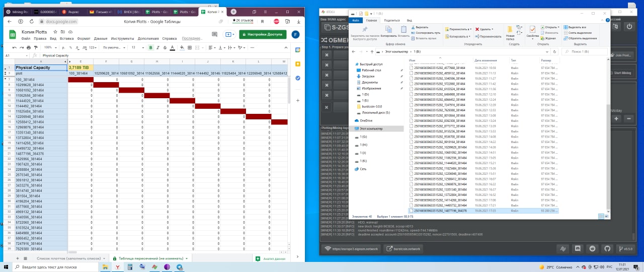Open the font По умолча... dropdown
Viewport: 644px width, 272px height.
[x=114, y=47]
